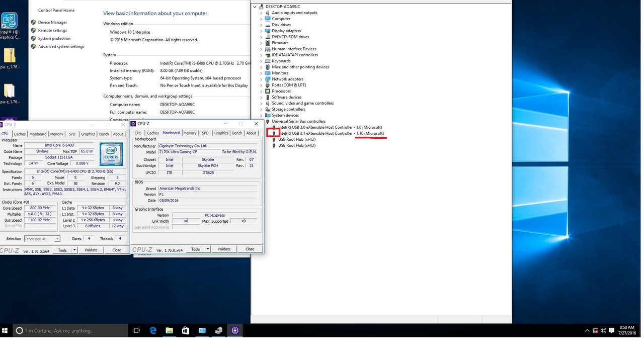Expand the Disk drives category
The width and height of the screenshot is (644, 362).
(261, 25)
